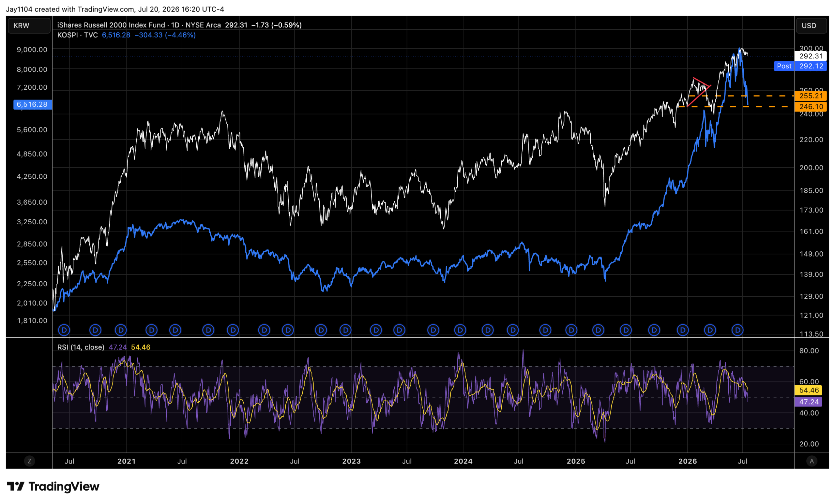Viewport: 835px width, 504px height.
Task: Click the June 2021 dividend marker
Action: (175, 330)
